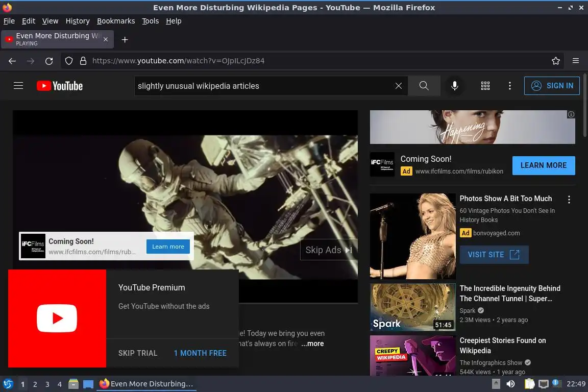
Task: Clear the search box with the X icon
Action: coord(398,86)
